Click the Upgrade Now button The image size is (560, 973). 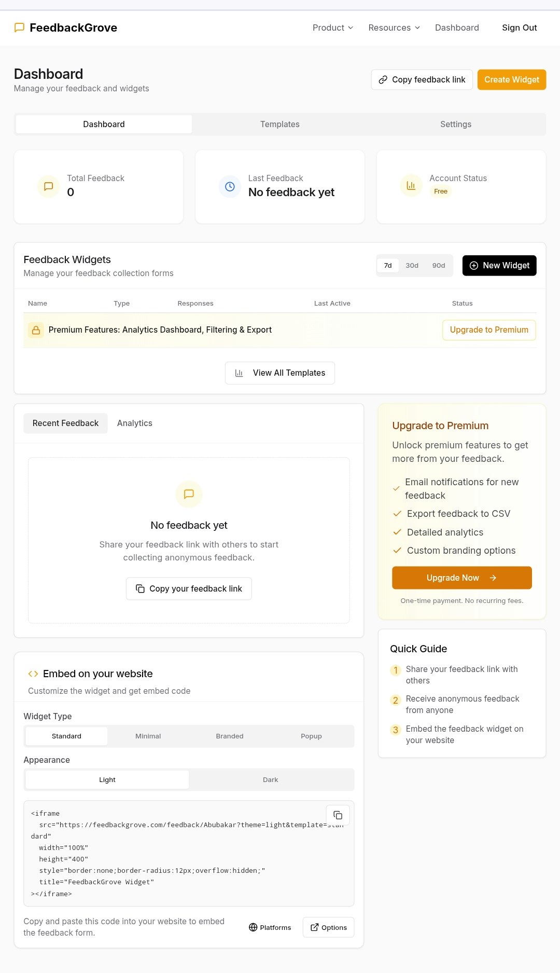462,578
